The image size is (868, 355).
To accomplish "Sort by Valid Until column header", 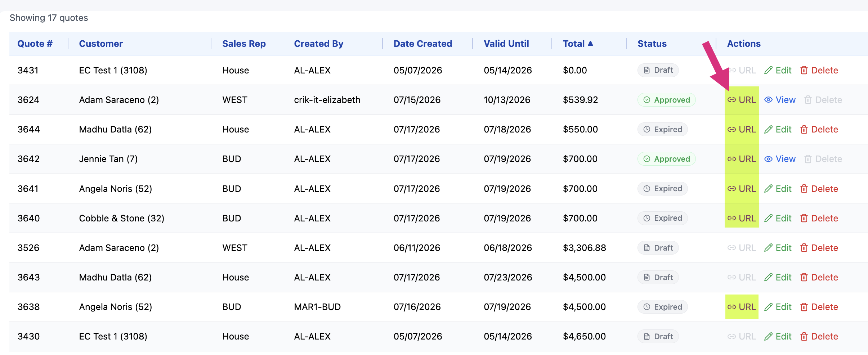I will [x=506, y=44].
